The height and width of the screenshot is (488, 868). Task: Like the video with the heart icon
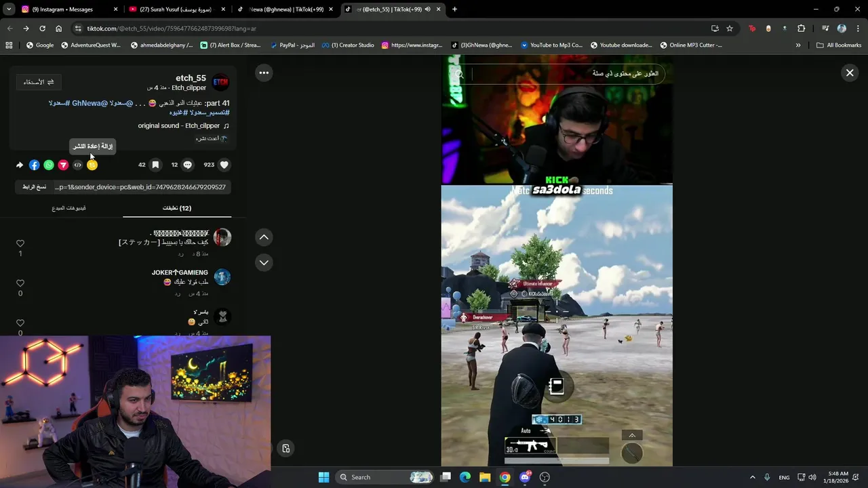[224, 165]
